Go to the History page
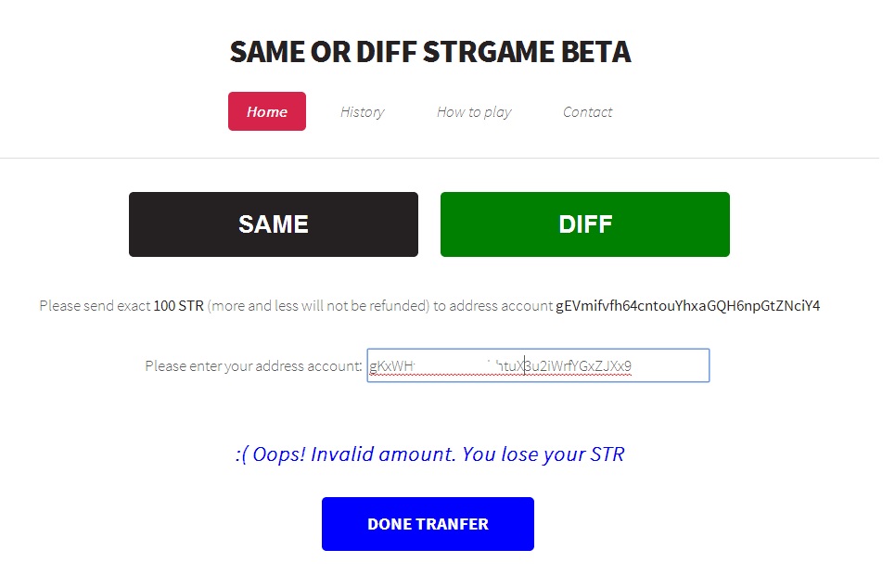Viewport: 895px width, 588px height. [x=362, y=112]
